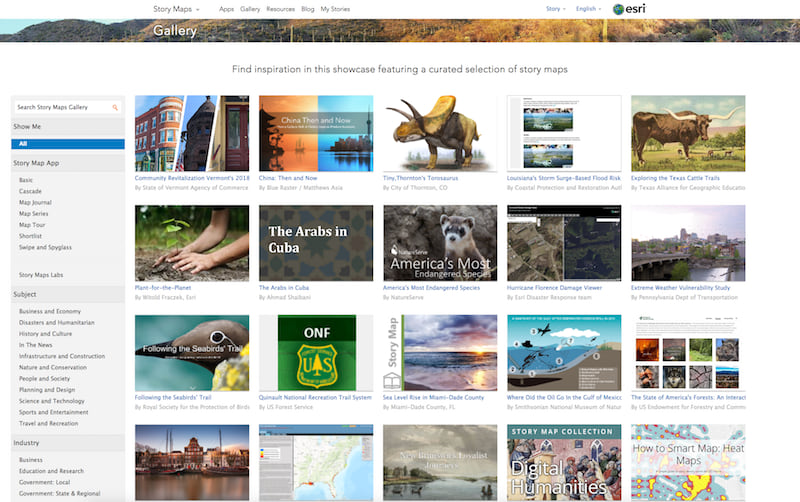800x502 pixels.
Task: Open Community Revitalization Vermont thumbnail
Action: point(192,133)
